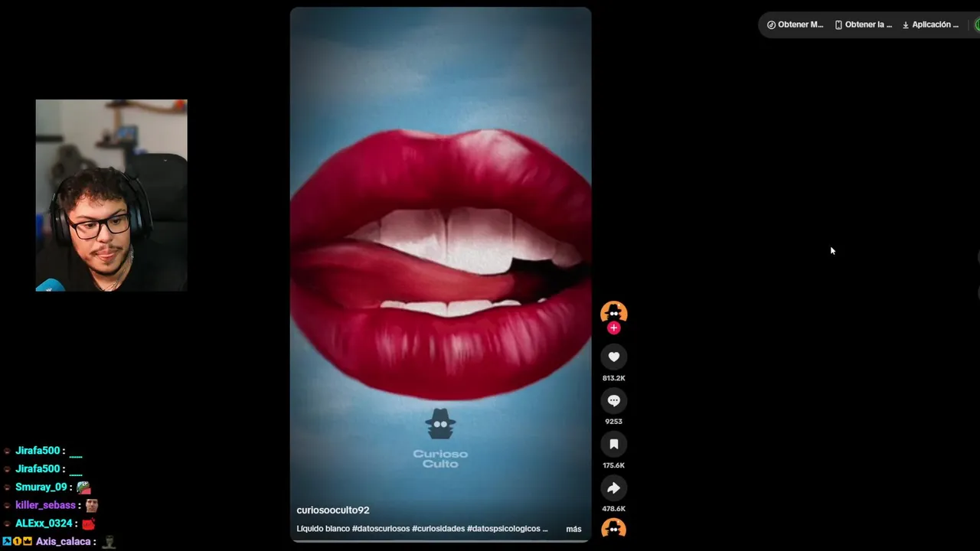Open comments via the speech bubble icon
Screen dimensions: 980x551
[x=613, y=400]
